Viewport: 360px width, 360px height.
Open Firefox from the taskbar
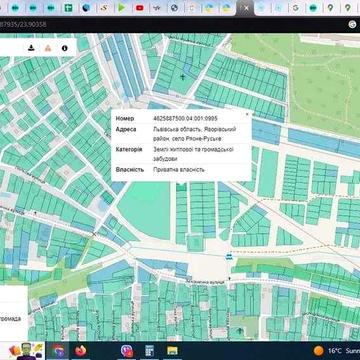80,351
